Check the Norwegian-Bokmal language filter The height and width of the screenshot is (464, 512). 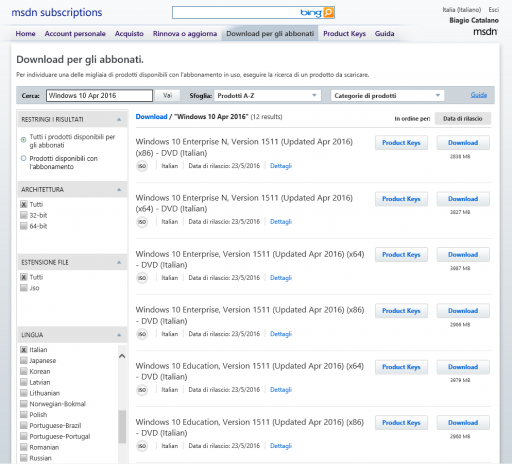(x=24, y=404)
